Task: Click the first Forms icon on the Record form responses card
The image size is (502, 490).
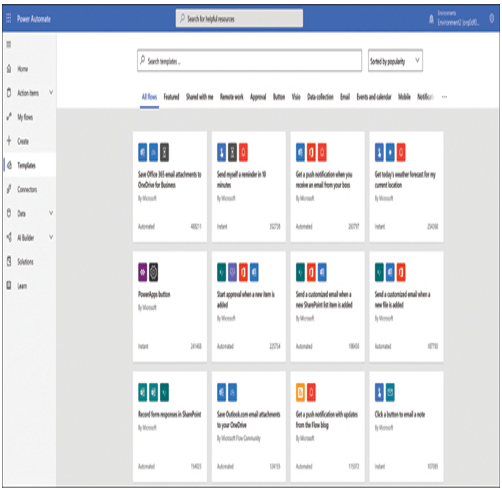Action: click(143, 392)
